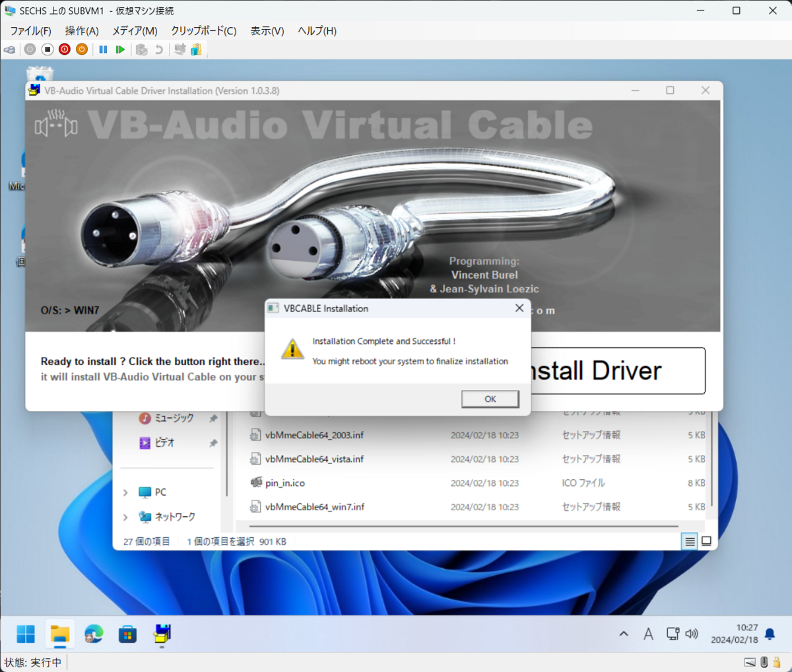This screenshot has width=792, height=672.
Task: Open the notification bell
Action: tap(770, 634)
